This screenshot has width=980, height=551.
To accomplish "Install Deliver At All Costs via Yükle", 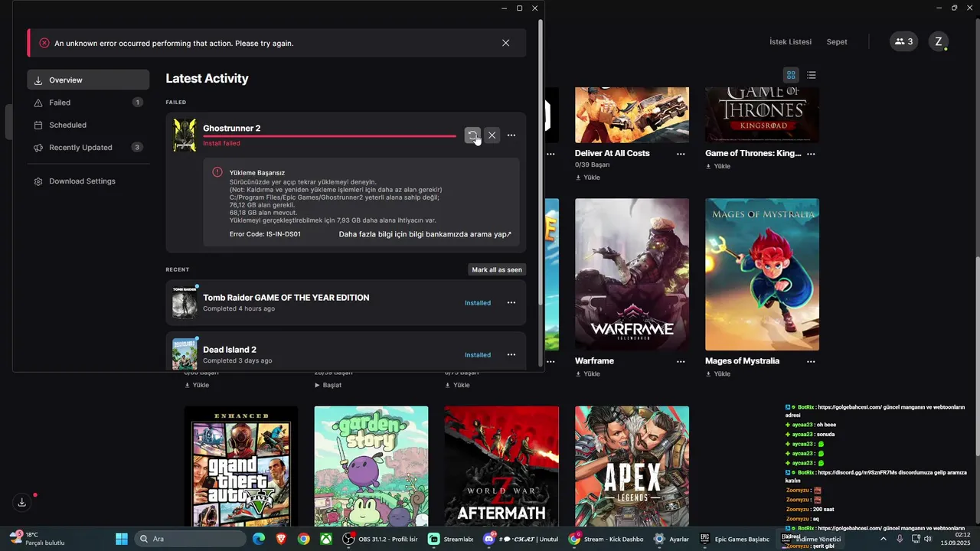I will tap(587, 178).
